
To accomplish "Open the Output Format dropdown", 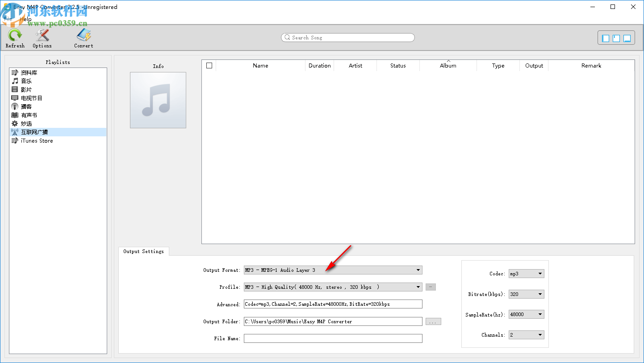I will point(418,270).
